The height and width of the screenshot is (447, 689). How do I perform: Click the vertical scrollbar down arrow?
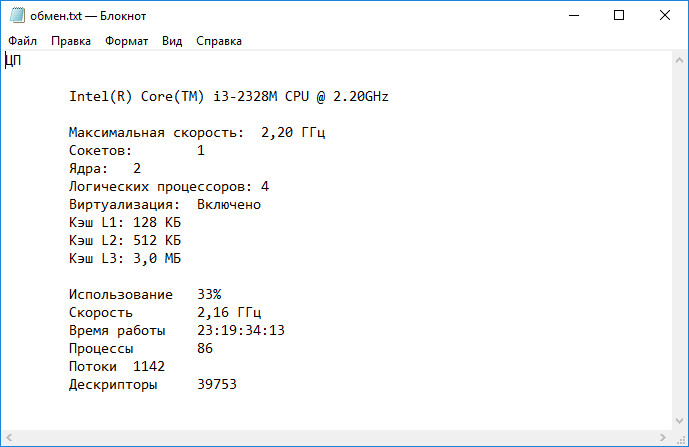pyautogui.click(x=679, y=421)
